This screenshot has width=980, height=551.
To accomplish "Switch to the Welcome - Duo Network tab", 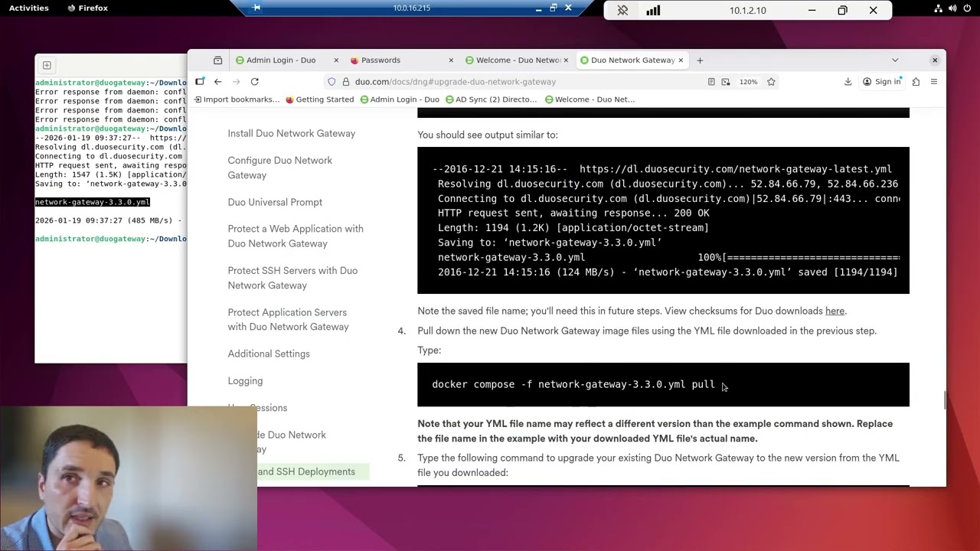I will click(518, 60).
